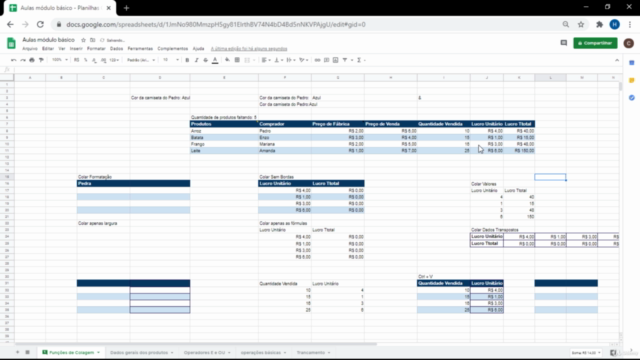Click the undo icon in the toolbar
Image resolution: width=640 pixels, height=360 pixels.
pyautogui.click(x=13, y=60)
